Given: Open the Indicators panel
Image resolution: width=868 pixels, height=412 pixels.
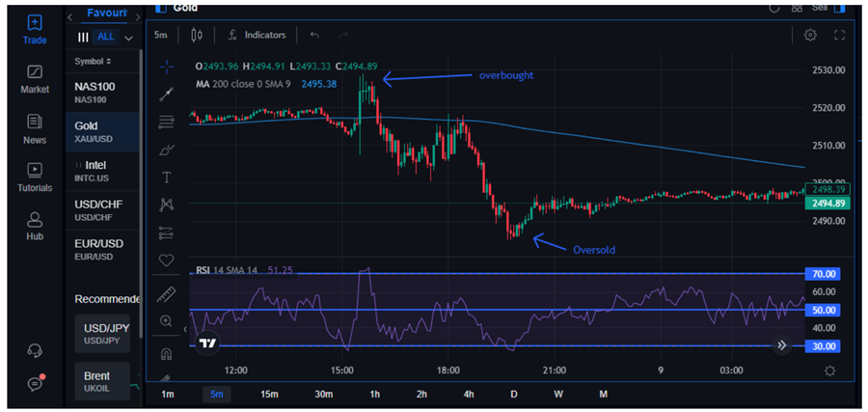Looking at the screenshot, I should 257,35.
